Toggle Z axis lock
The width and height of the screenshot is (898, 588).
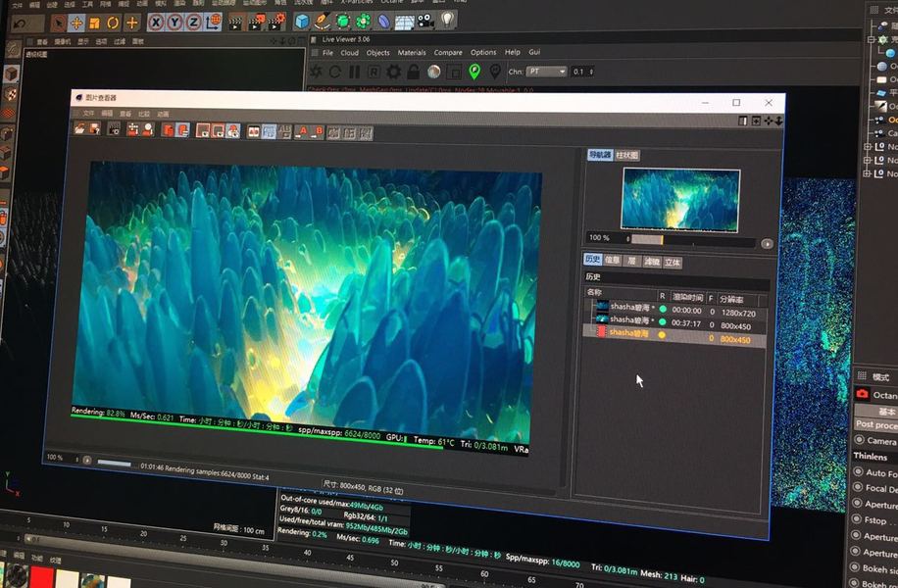193,23
